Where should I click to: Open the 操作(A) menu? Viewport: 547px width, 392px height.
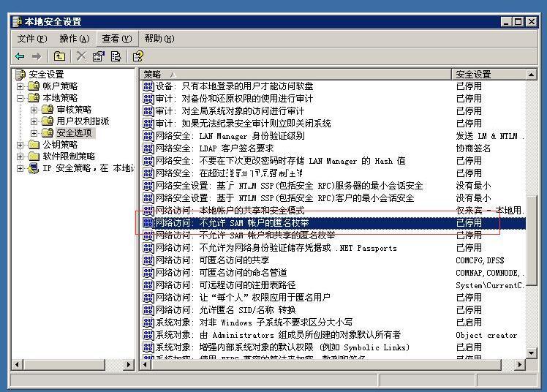(x=75, y=39)
